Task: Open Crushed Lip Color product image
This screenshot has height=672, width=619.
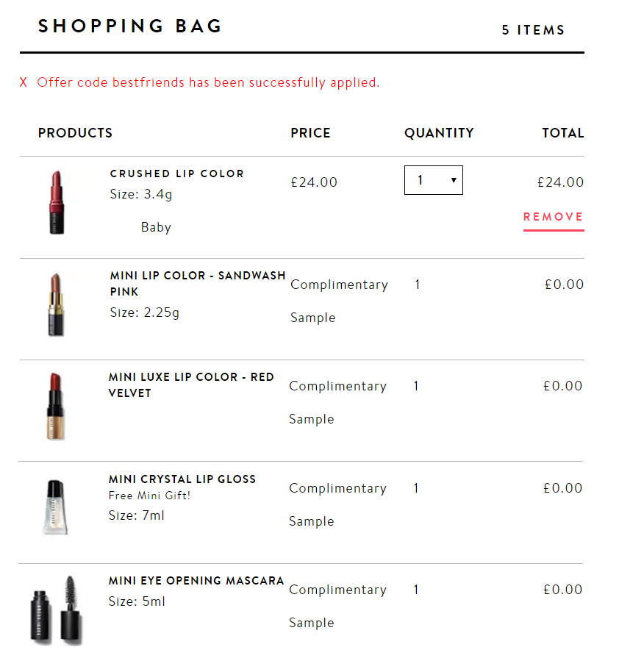Action: tap(57, 202)
